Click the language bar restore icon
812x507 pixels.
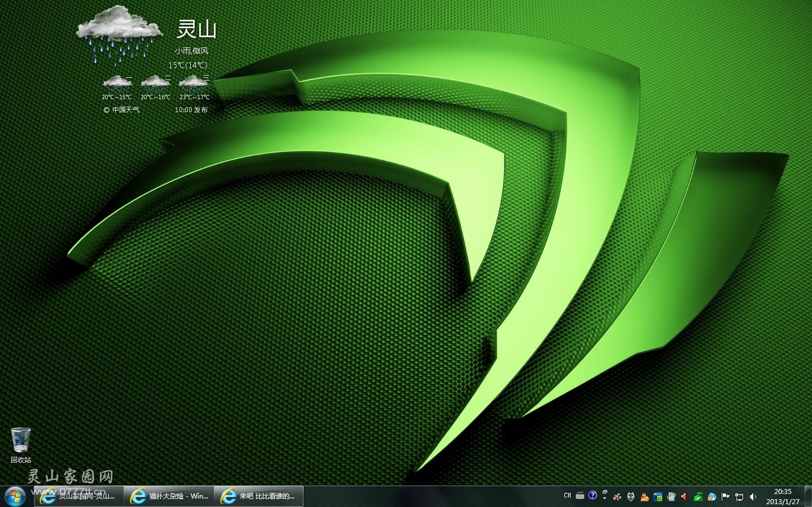(x=604, y=492)
